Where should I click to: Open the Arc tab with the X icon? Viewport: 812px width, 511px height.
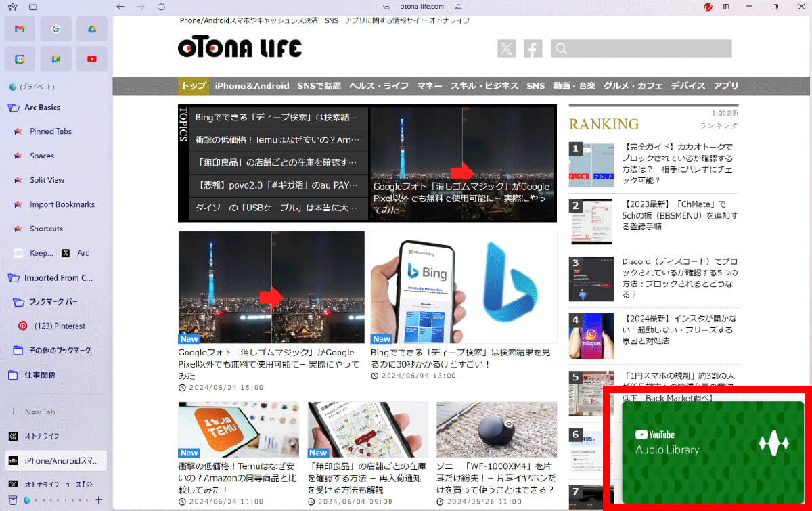pos(76,253)
